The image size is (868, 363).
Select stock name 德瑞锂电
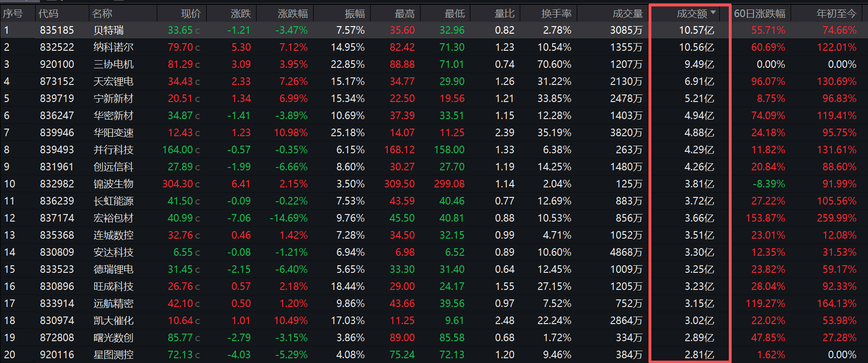pos(114,270)
